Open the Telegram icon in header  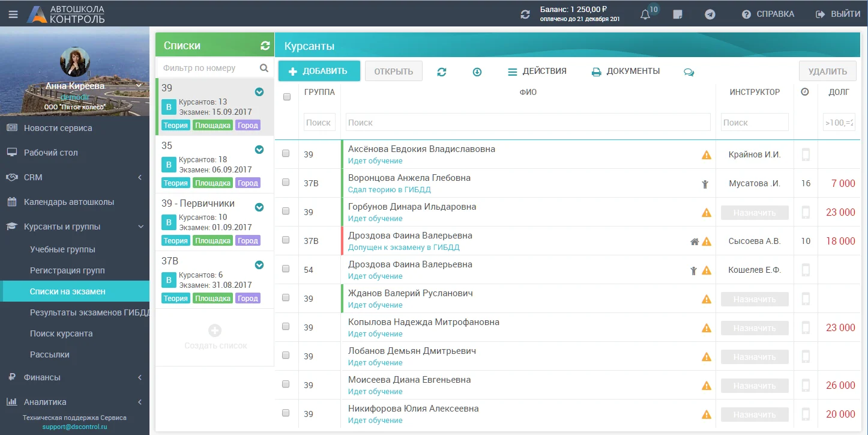tap(710, 14)
